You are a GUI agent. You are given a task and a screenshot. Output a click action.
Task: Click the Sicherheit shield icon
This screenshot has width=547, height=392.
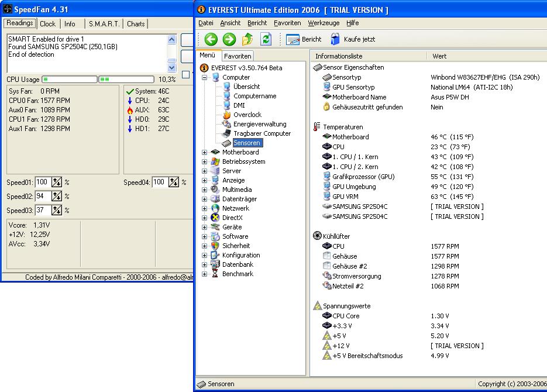[216, 246]
